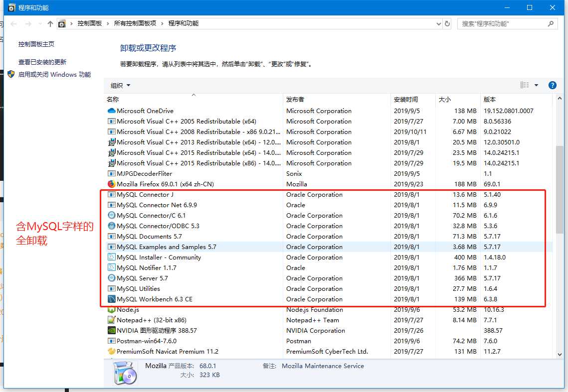
Task: Click the help question mark icon
Action: 553,85
